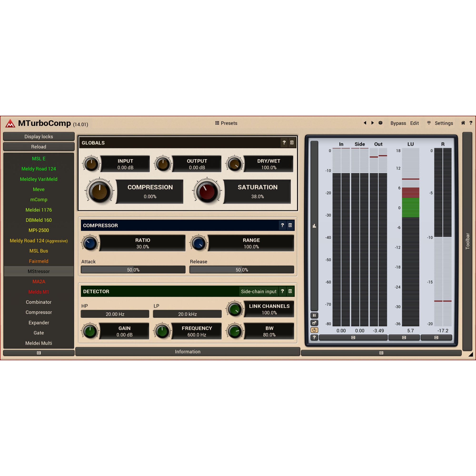This screenshot has height=476, width=476.
Task: Collapse the device list panel expander
Action: [39, 353]
